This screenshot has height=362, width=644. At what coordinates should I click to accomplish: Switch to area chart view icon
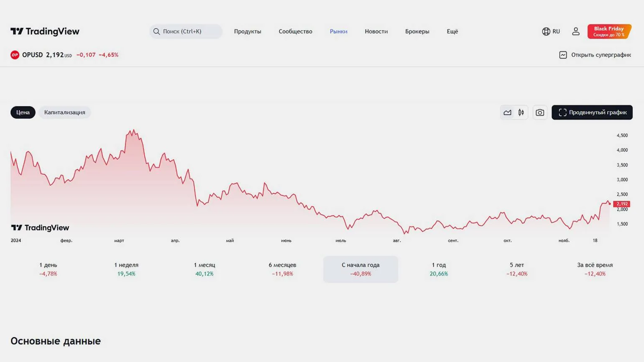coord(507,112)
